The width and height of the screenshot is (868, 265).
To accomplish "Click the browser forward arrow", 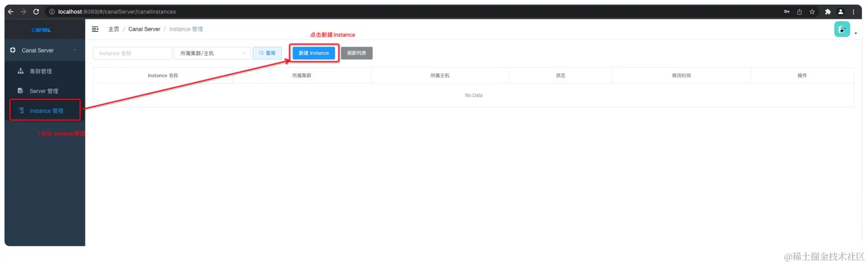I will 23,12.
